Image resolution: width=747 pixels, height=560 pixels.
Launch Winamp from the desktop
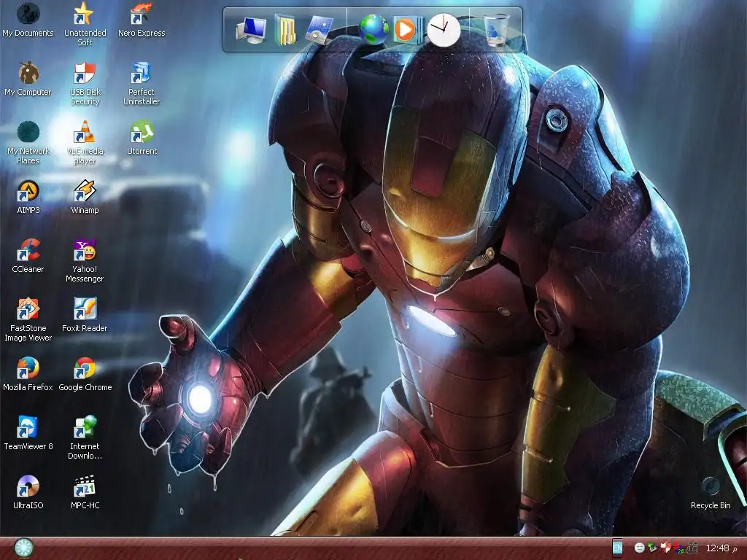pos(85,198)
